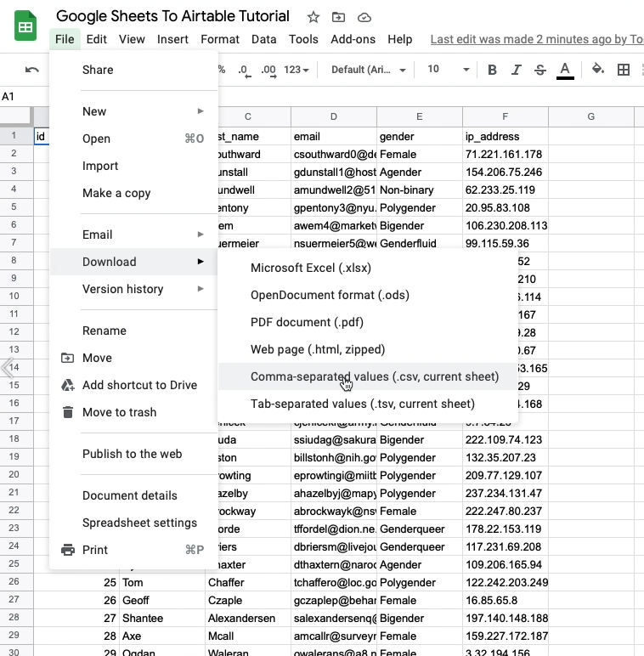Select Open in File menu
The width and height of the screenshot is (644, 656).
click(134, 139)
